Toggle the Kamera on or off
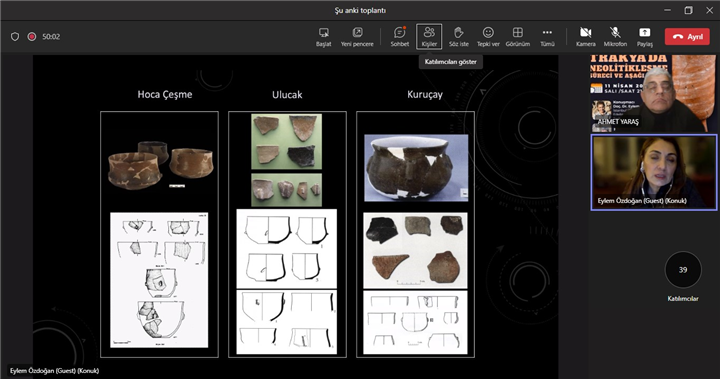Image resolution: width=720 pixels, height=379 pixels. pyautogui.click(x=585, y=37)
